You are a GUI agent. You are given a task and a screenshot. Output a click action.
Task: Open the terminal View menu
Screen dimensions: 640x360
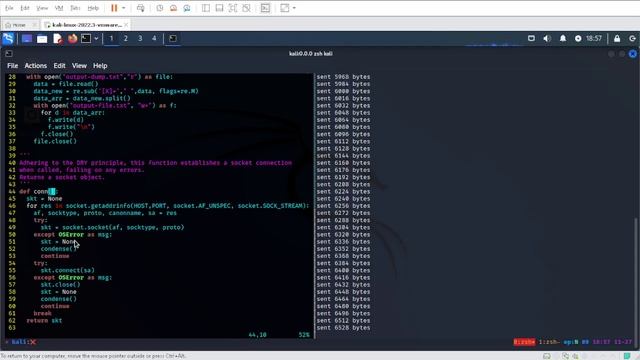pos(79,66)
